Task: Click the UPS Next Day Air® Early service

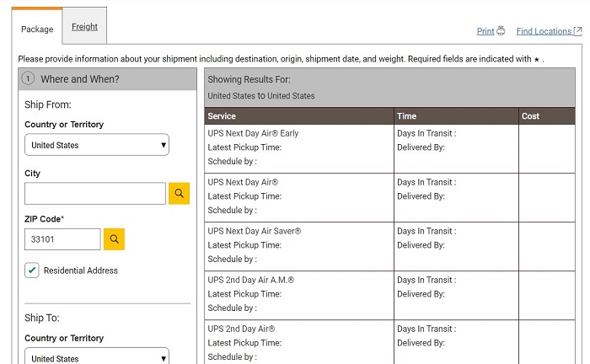Action: coord(253,133)
